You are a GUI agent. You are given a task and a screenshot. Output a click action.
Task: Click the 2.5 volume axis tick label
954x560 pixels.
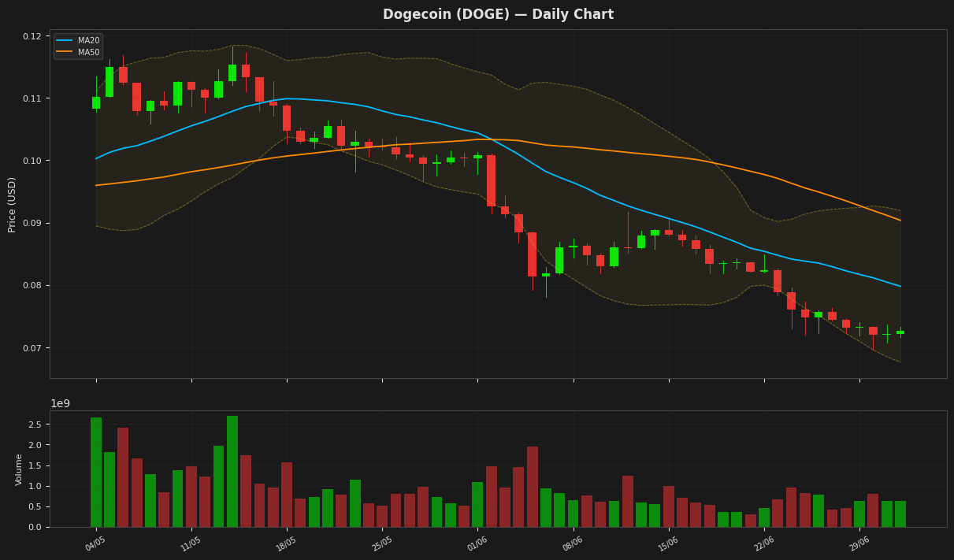tap(35, 425)
